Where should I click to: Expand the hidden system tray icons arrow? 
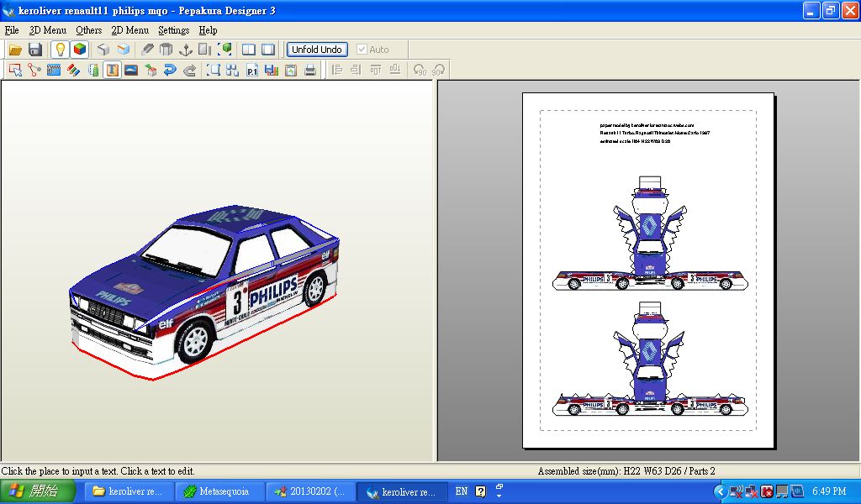pyautogui.click(x=720, y=491)
